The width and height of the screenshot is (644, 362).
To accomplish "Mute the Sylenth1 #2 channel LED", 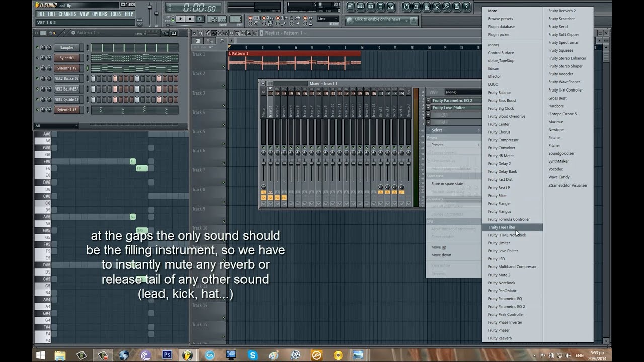I will click(x=37, y=68).
